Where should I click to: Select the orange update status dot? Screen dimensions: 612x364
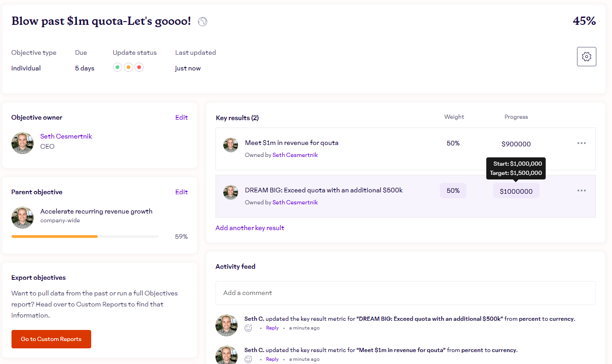(x=128, y=67)
